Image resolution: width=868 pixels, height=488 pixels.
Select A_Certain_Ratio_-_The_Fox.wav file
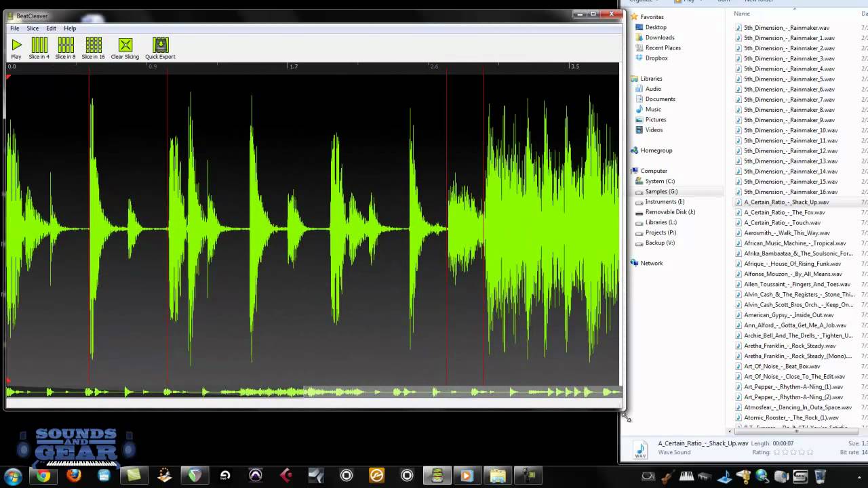coord(784,211)
